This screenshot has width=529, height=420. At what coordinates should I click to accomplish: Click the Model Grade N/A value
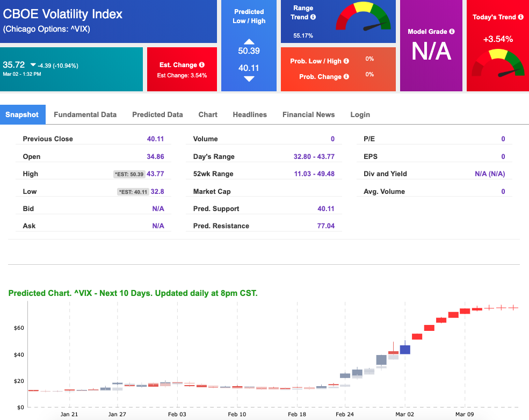click(431, 51)
